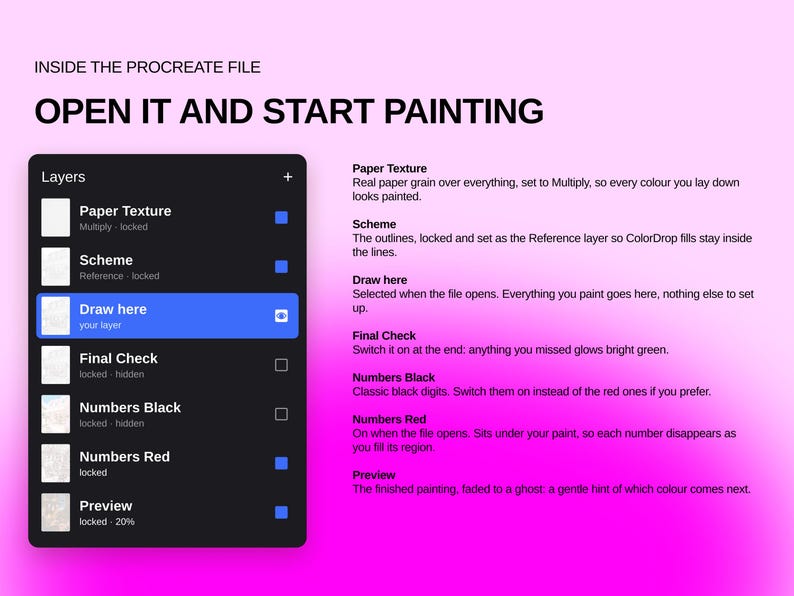The image size is (794, 596).
Task: Click the Numbers Black layer thumbnail
Action: point(56,414)
